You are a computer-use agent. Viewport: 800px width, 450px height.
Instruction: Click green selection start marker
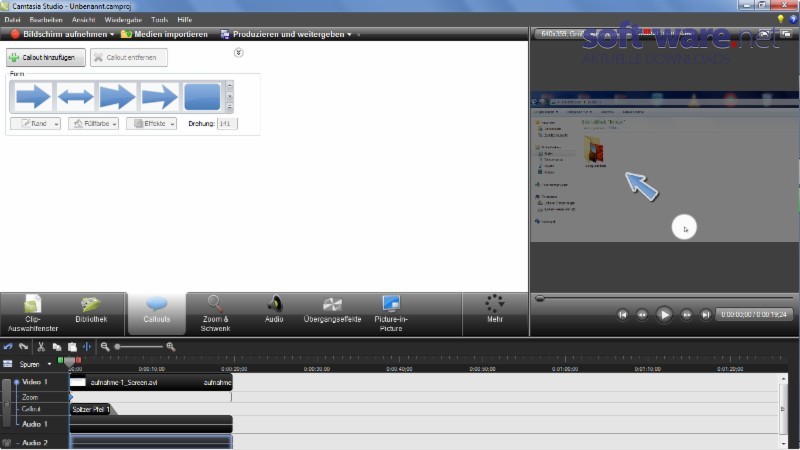coord(61,360)
